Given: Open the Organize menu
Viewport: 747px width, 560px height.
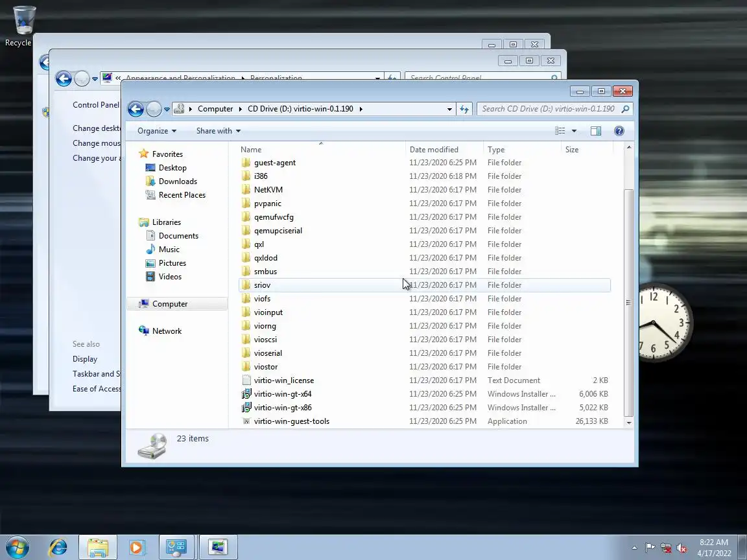Looking at the screenshot, I should click(157, 131).
